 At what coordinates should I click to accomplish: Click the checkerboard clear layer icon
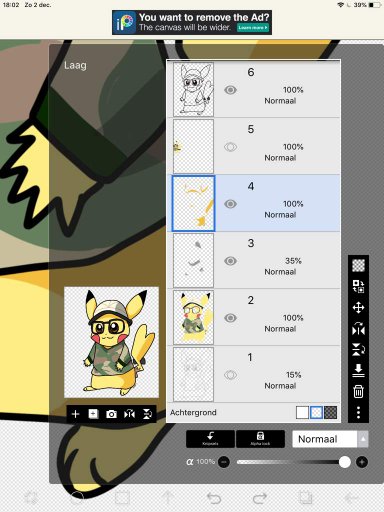click(358, 266)
